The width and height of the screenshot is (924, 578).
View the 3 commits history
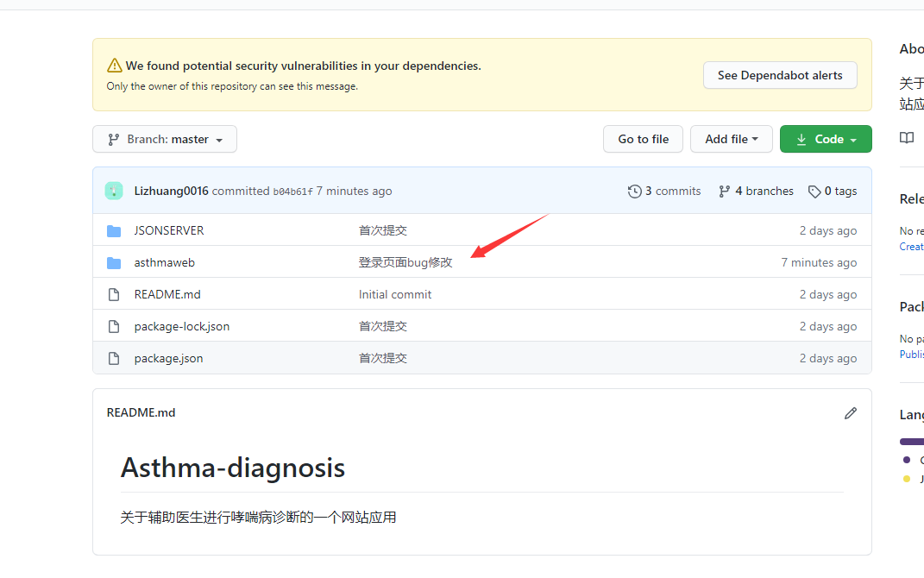[664, 191]
